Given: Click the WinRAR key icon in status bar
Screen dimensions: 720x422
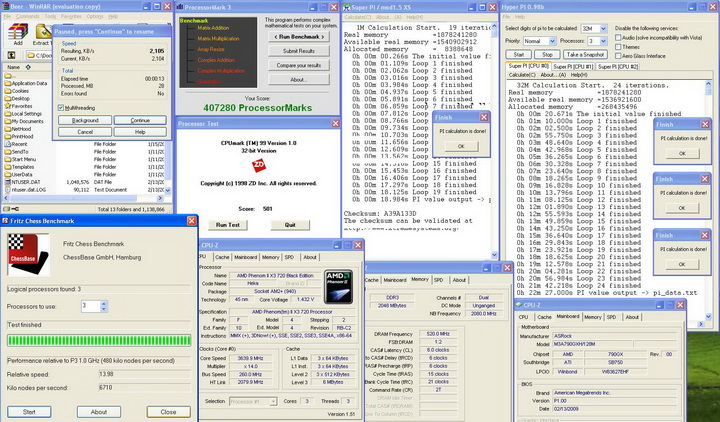Looking at the screenshot, I should (15, 209).
